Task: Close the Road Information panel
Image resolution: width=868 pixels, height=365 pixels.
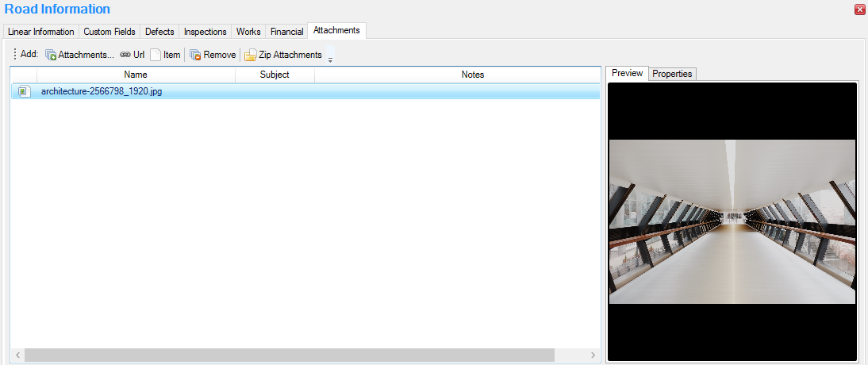Action: 859,10
